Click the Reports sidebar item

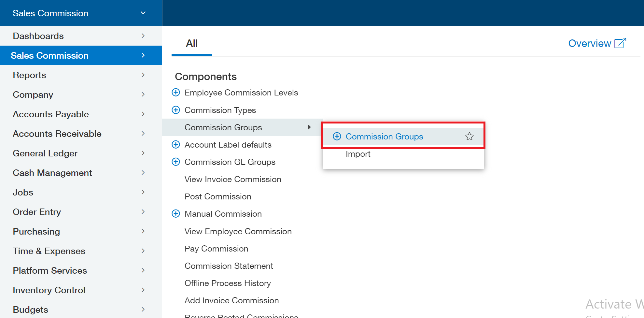[x=81, y=75]
